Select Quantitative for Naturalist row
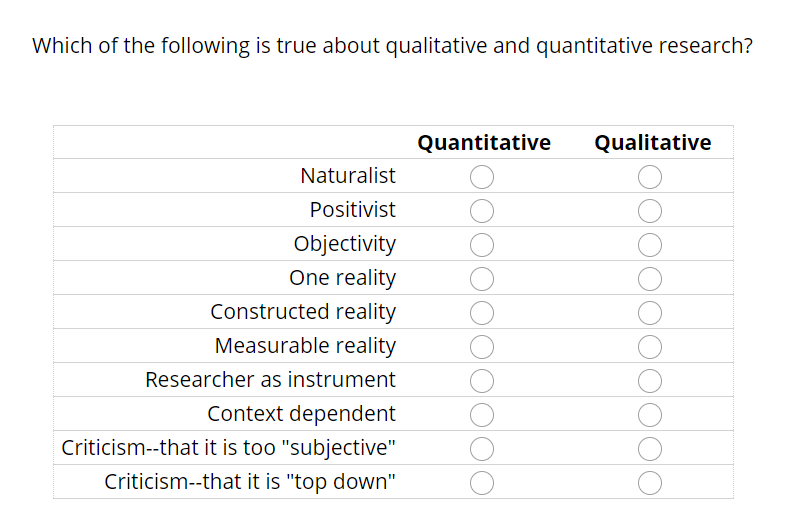Screen dimensions: 787x525 [482, 177]
